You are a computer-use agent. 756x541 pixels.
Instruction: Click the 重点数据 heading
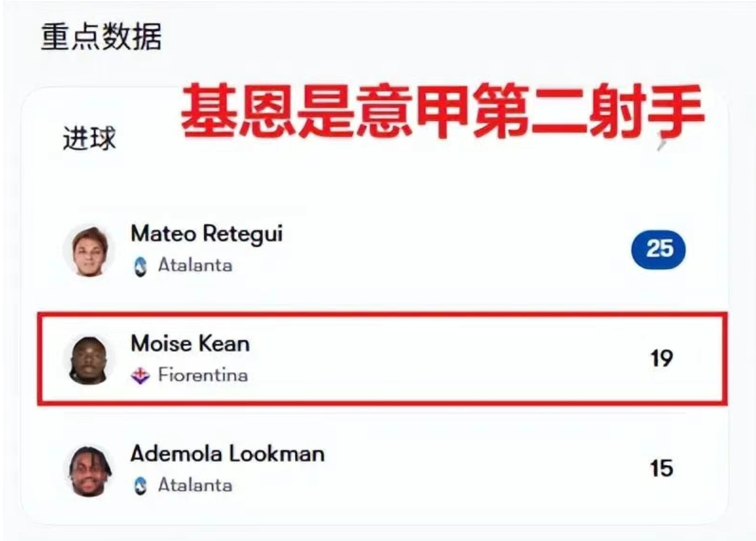point(101,38)
